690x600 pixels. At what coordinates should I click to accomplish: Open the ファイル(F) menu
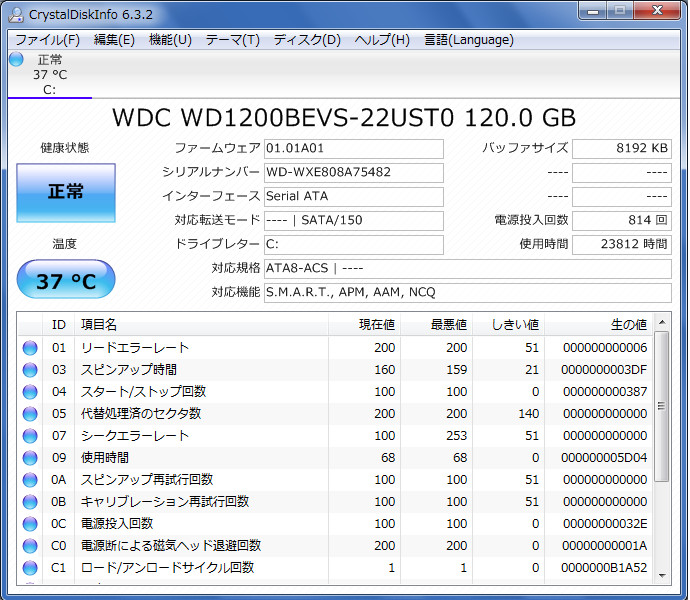[48, 40]
